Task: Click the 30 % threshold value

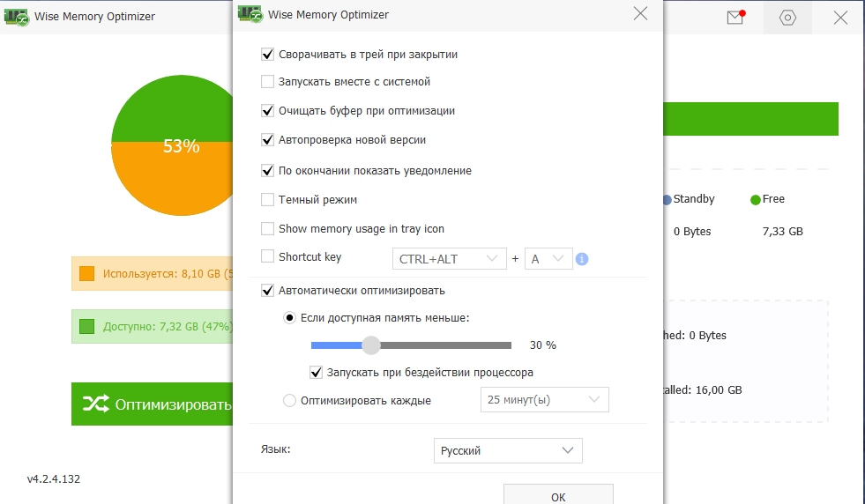Action: pos(543,345)
